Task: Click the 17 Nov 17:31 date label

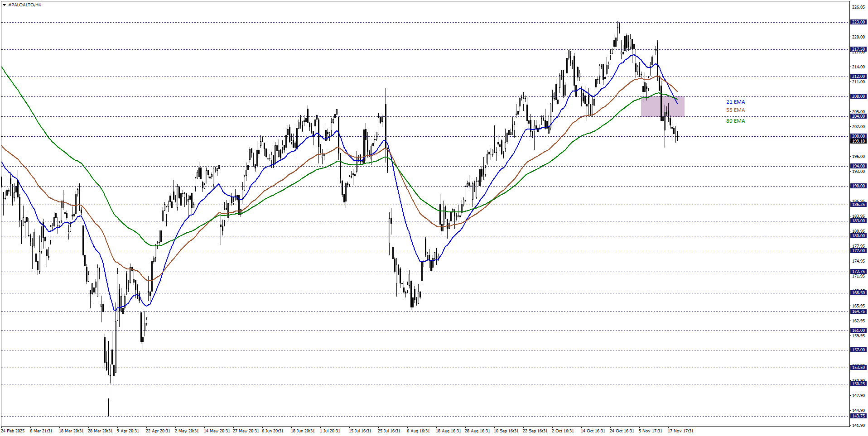Action: coord(680,431)
